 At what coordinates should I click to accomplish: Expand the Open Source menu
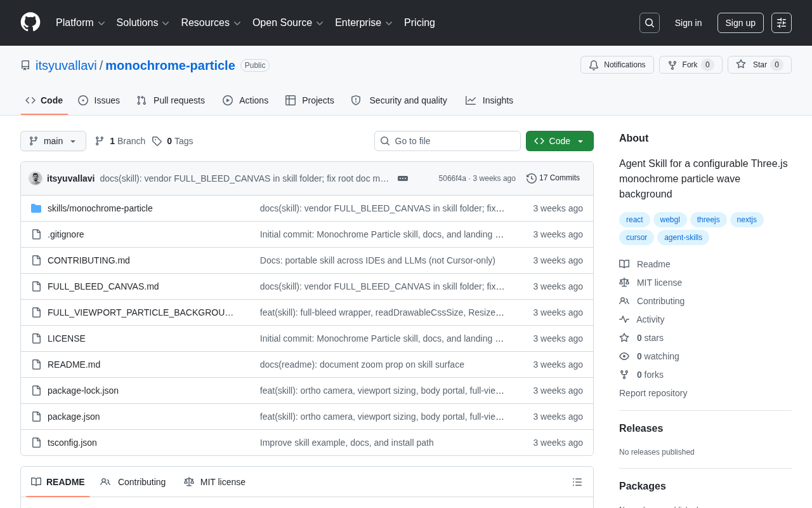click(x=288, y=23)
